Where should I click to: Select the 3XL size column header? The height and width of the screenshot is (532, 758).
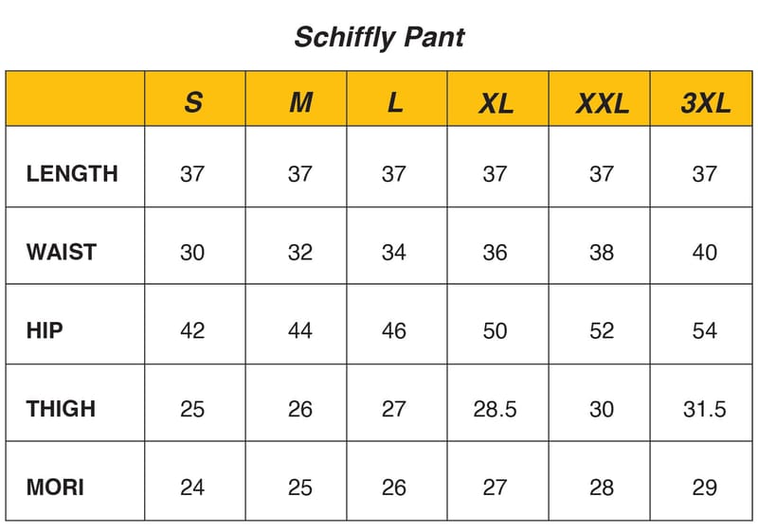tap(705, 103)
